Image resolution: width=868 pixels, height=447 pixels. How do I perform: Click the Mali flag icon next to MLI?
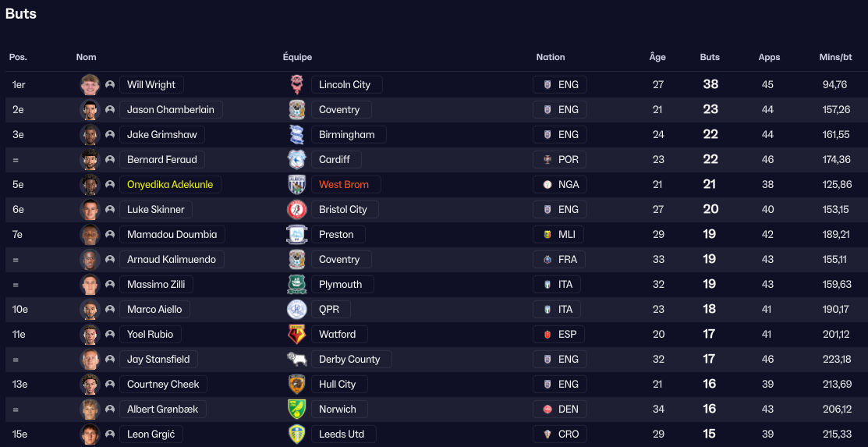pyautogui.click(x=547, y=234)
